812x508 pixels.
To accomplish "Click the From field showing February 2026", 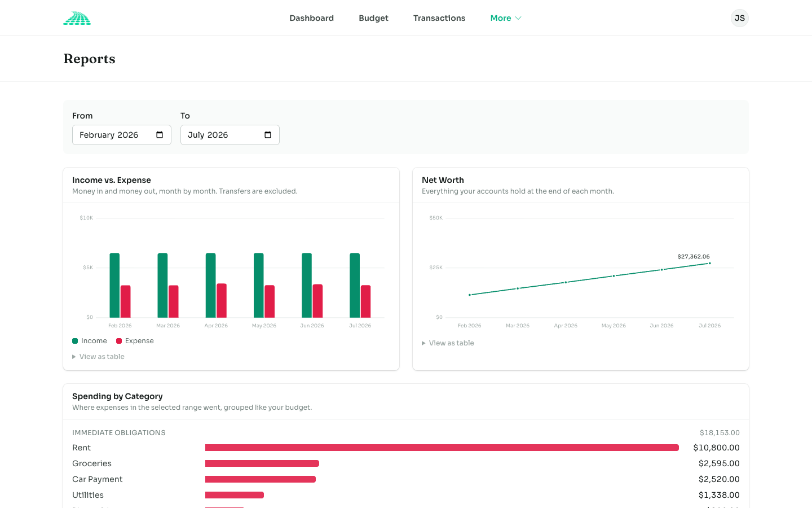I will 122,135.
